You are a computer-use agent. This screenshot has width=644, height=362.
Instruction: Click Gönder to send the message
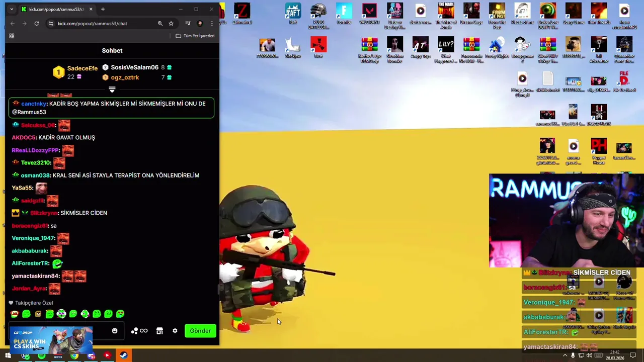[x=200, y=331]
